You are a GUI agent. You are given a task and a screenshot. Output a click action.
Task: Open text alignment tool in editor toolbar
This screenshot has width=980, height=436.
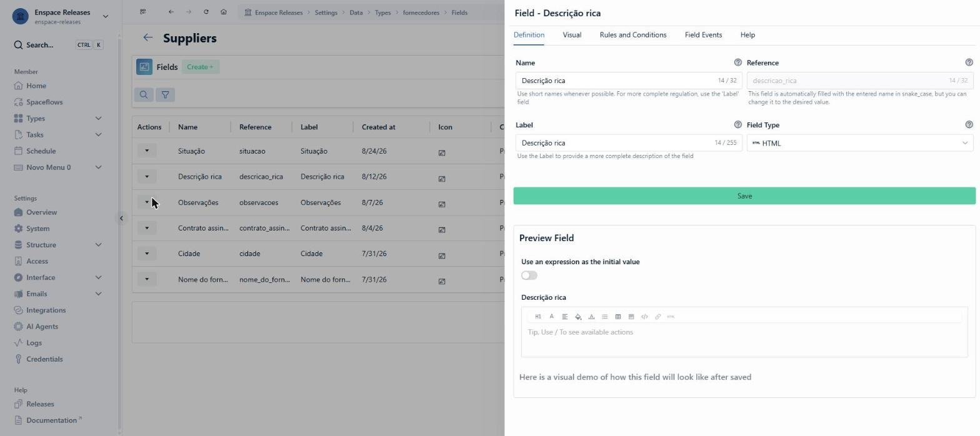point(564,317)
